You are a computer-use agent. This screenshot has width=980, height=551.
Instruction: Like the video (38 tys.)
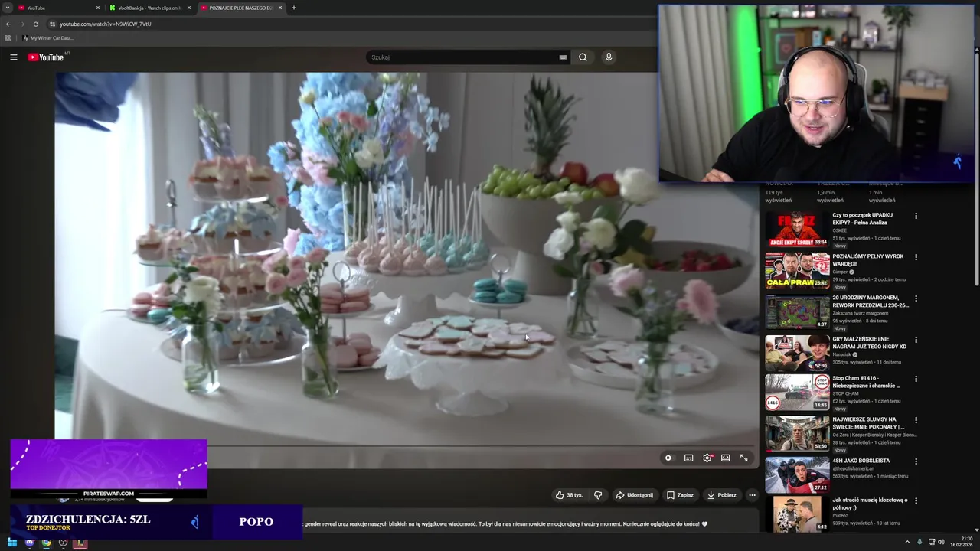[x=569, y=495]
